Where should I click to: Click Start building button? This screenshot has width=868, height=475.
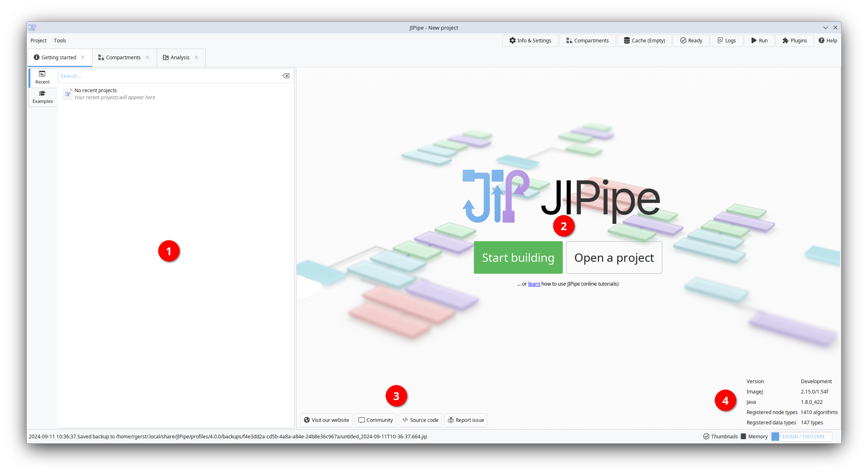(518, 257)
